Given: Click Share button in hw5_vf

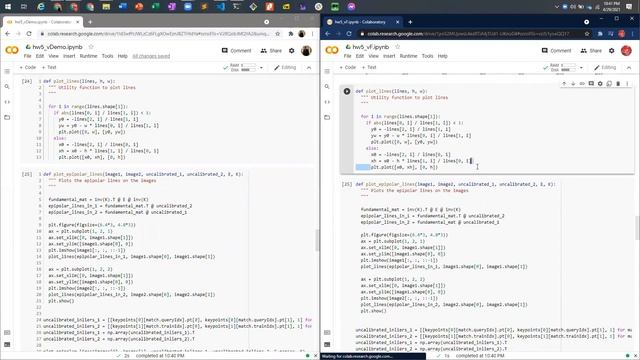Looking at the screenshot, I should pos(591,51).
